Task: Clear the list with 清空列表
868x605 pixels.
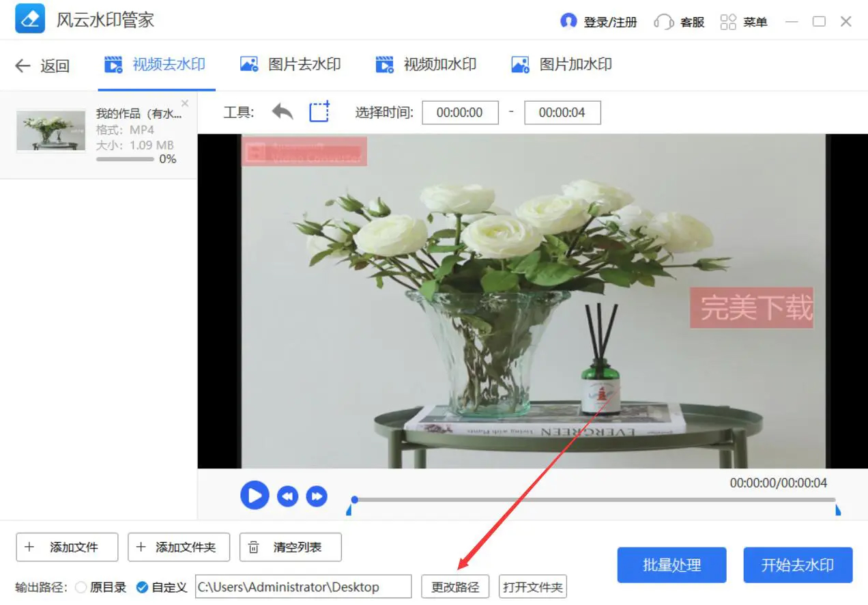Action: 290,546
